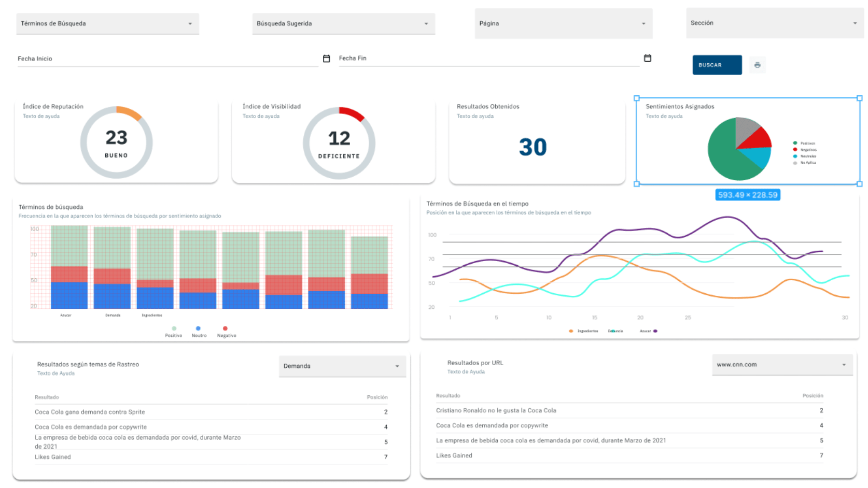Expand the Búsqueda Sugerida dropdown
The image size is (868, 488).
pyautogui.click(x=343, y=23)
